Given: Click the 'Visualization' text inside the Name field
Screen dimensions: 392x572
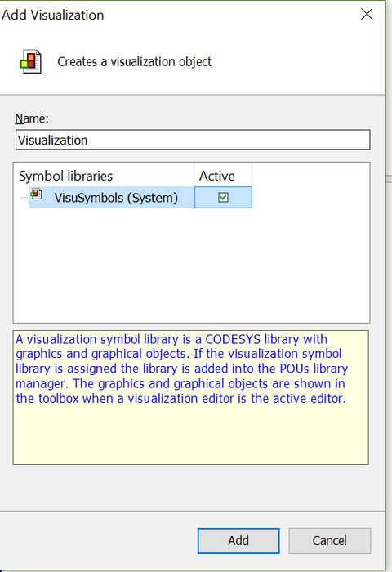Looking at the screenshot, I should (53, 140).
